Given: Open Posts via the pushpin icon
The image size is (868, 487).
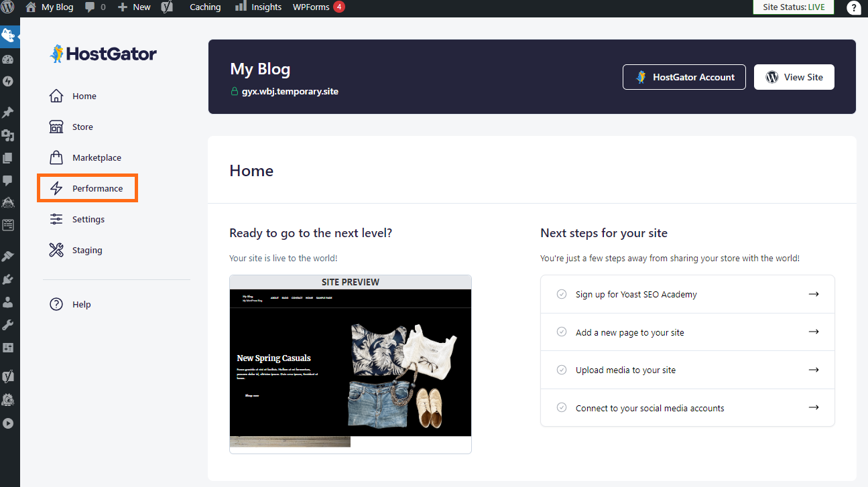Looking at the screenshot, I should pyautogui.click(x=8, y=113).
